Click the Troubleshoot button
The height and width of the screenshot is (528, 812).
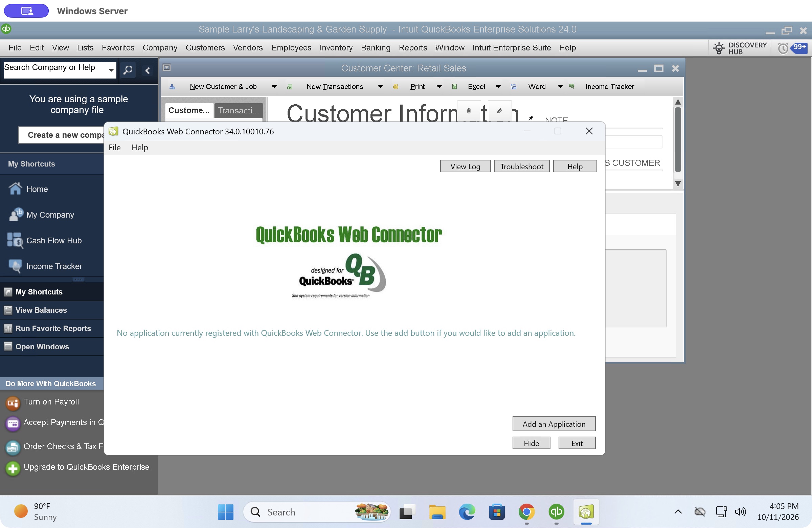(x=522, y=167)
